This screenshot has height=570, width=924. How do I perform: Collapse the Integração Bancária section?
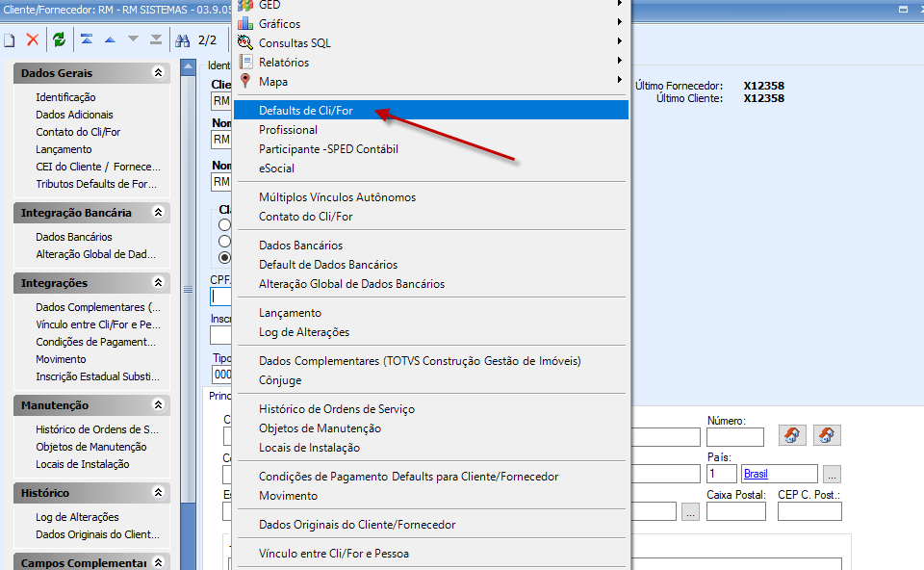[x=158, y=212]
